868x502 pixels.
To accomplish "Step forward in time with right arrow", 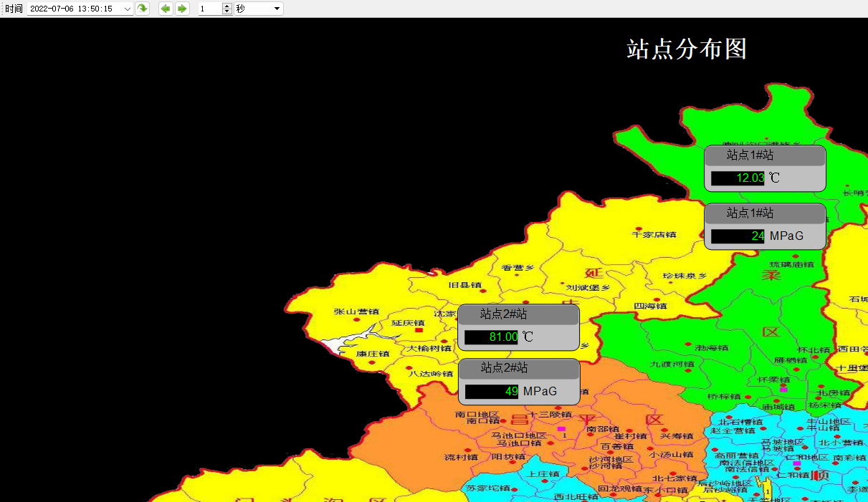I will click(182, 9).
